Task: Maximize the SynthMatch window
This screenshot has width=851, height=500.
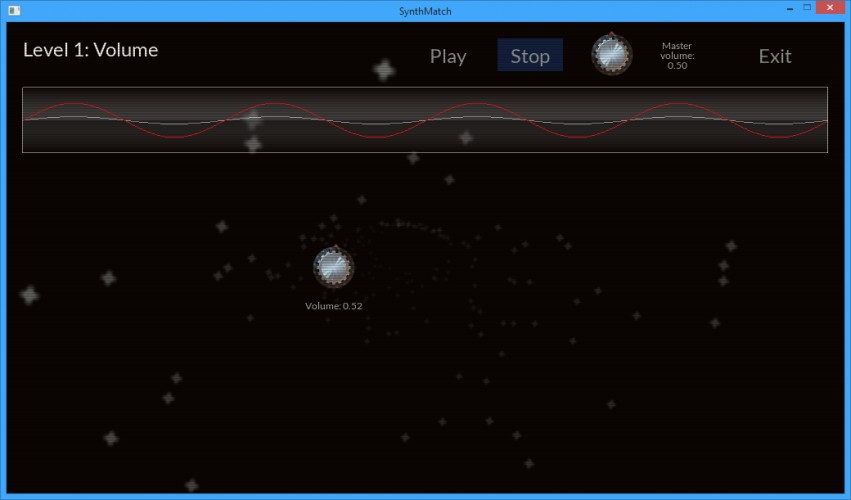Action: 807,8
